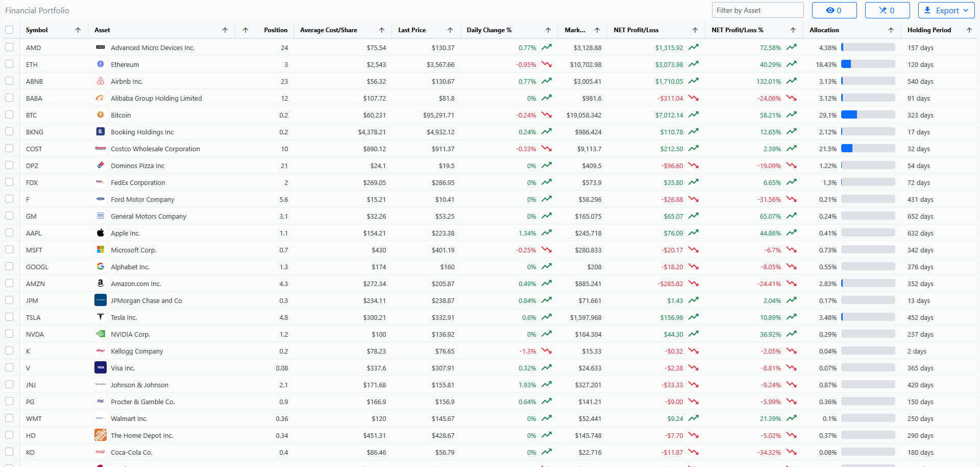980x467 pixels.
Task: Open the Procter & Gamble Co. asset
Action: tap(143, 402)
